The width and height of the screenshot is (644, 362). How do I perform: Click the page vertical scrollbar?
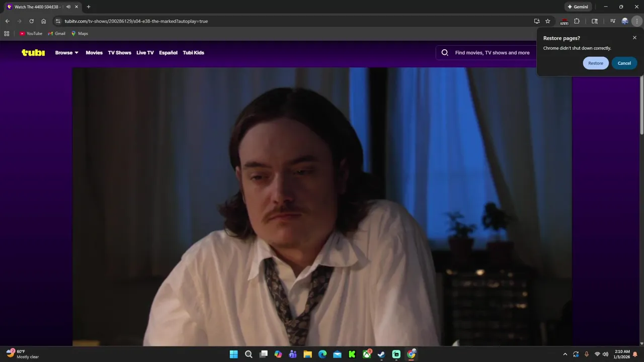click(641, 106)
